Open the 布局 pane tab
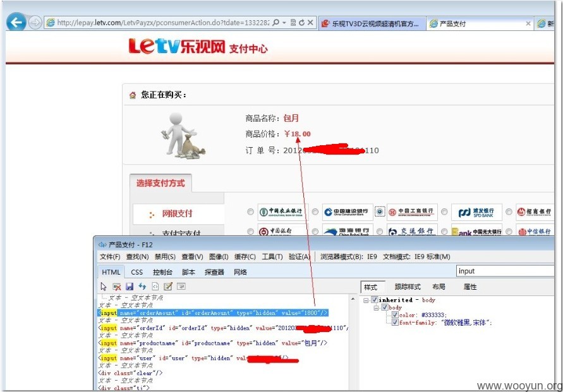Screen dimensions: 563x392 [x=439, y=287]
